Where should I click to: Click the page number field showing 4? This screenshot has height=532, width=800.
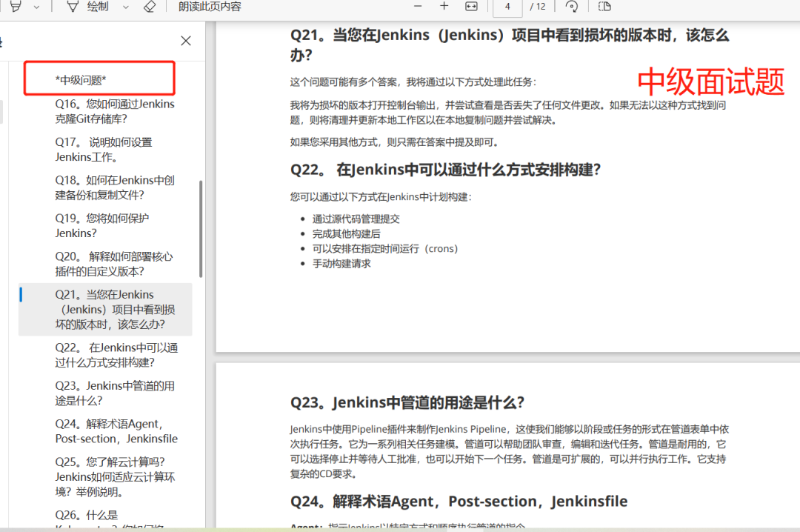coord(507,7)
